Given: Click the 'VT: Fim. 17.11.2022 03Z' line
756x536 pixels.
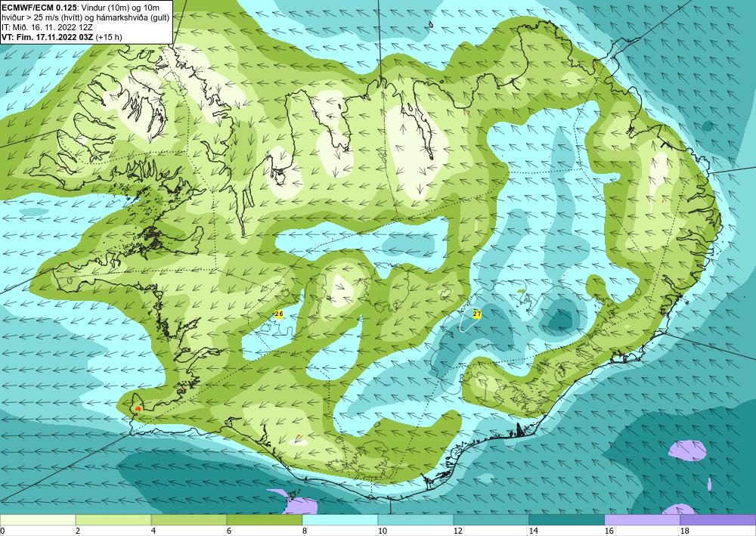Looking at the screenshot, I should 48,37.
